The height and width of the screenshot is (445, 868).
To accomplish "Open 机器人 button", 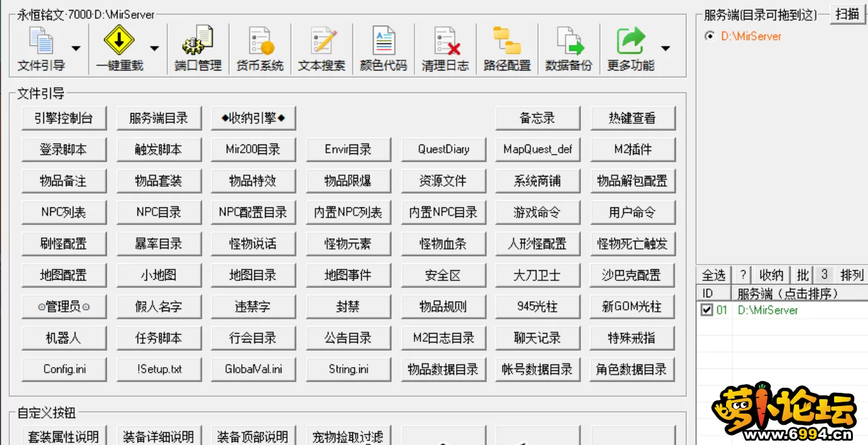I will point(63,338).
